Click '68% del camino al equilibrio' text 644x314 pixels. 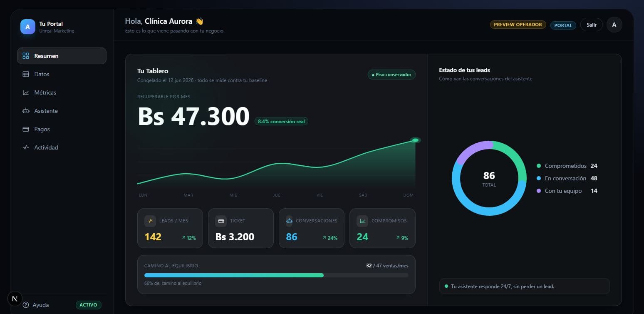click(173, 283)
